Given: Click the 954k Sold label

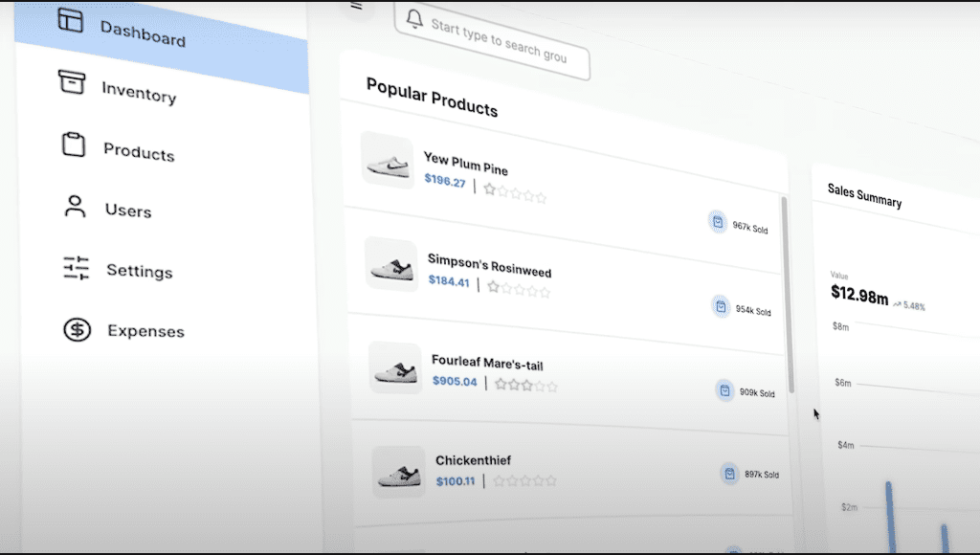Looking at the screenshot, I should (753, 310).
